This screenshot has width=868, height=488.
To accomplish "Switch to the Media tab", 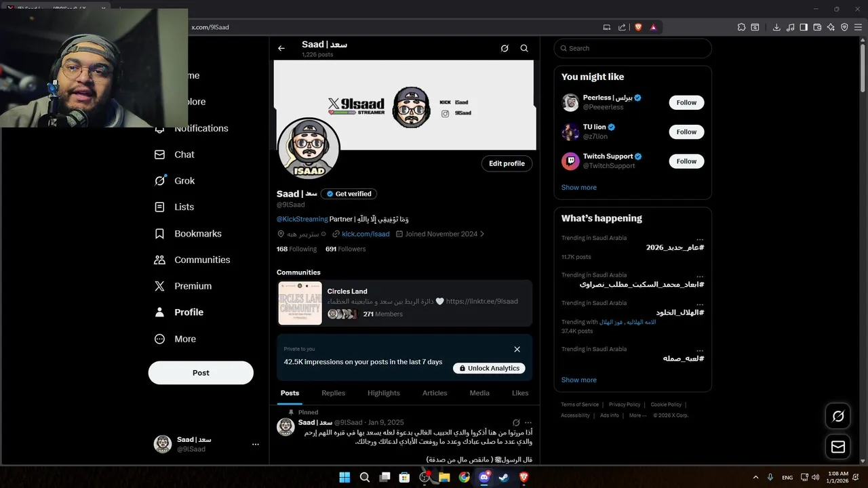I will [479, 393].
